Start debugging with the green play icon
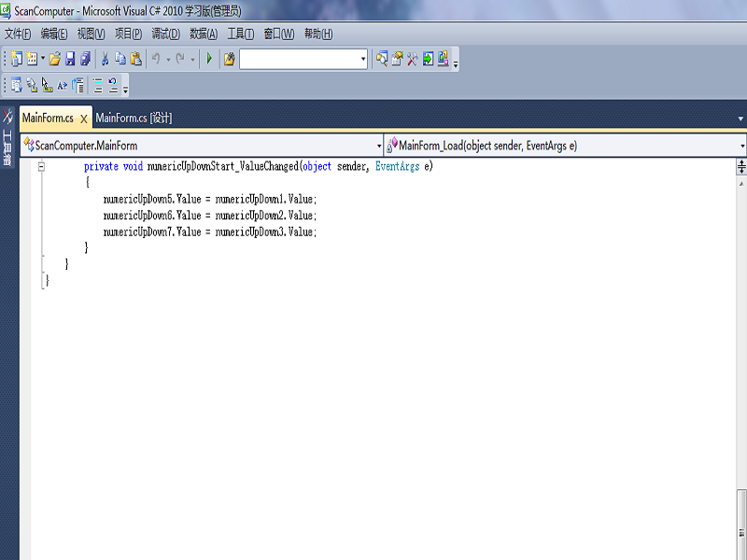 209,59
